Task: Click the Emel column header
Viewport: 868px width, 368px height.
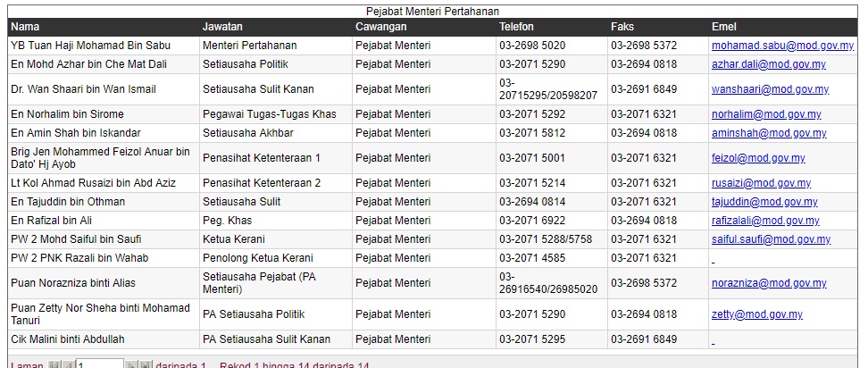Action: coord(724,27)
